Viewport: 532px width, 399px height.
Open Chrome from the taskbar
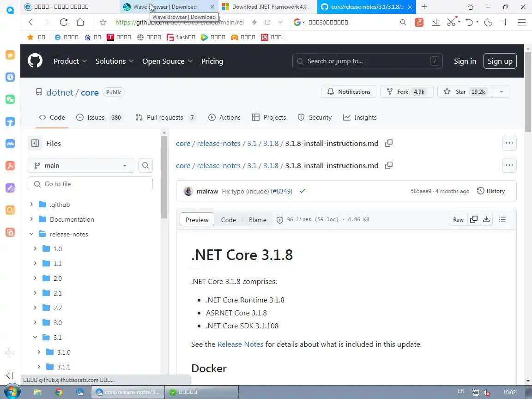coord(59,392)
